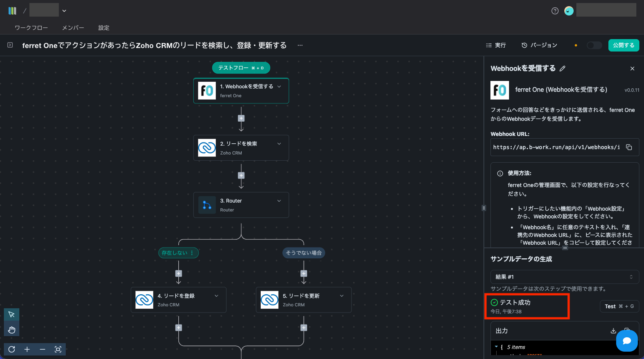Screen dimensions: 644x359
Task: Select the arrow pointer tool
Action: pos(12,314)
